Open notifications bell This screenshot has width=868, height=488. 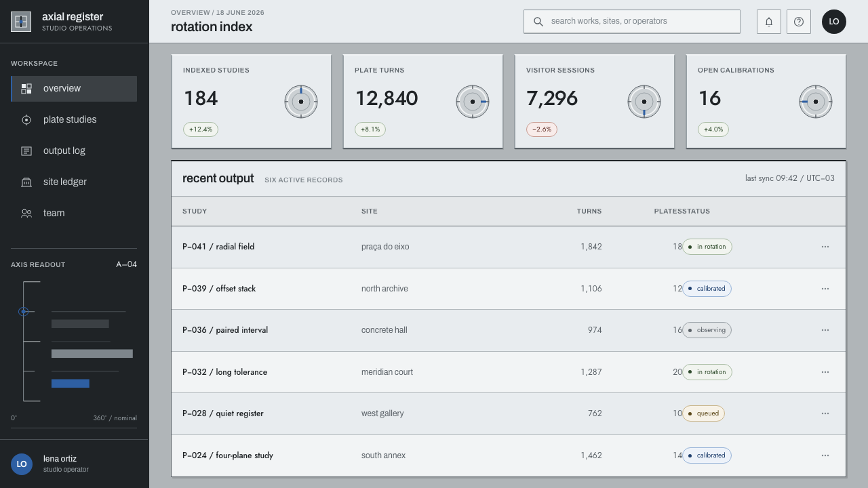(x=769, y=22)
